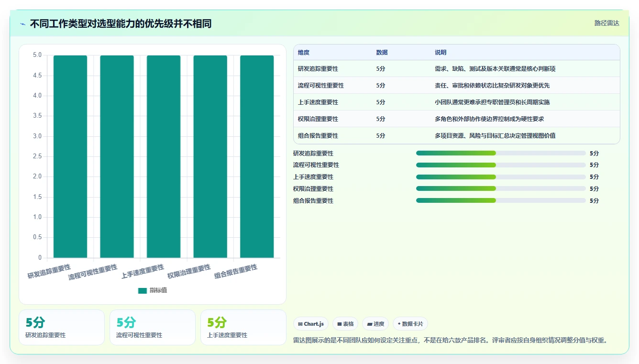Toggle the 指标值 legend swatch
This screenshot has height=364, width=639.
[143, 290]
